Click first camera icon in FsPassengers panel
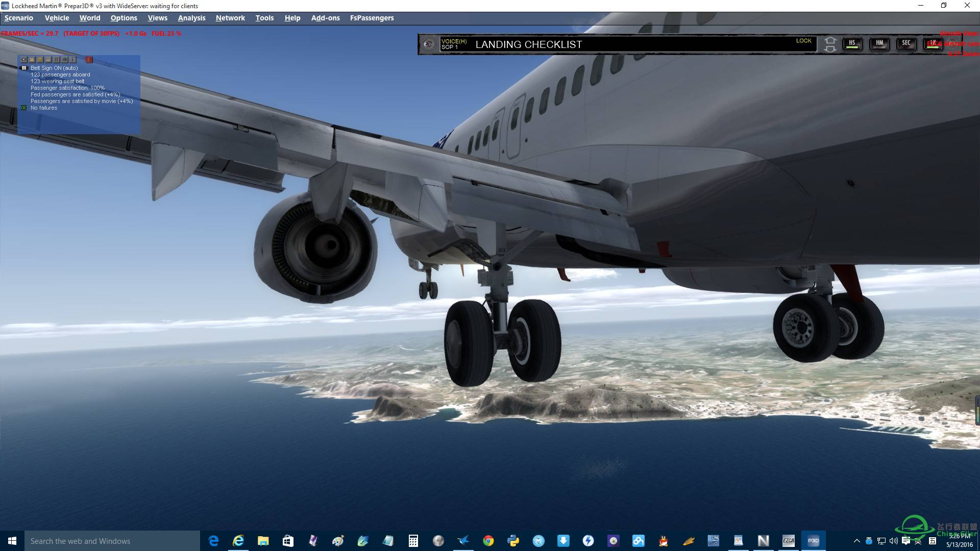980x551 pixels. [23, 60]
